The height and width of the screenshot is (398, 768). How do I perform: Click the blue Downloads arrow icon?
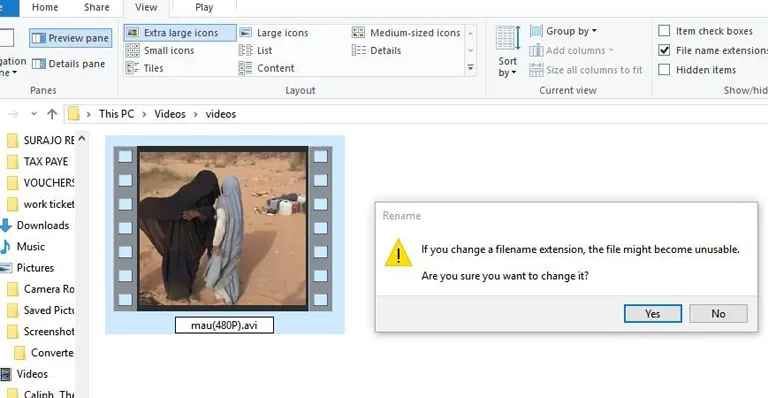point(6,226)
